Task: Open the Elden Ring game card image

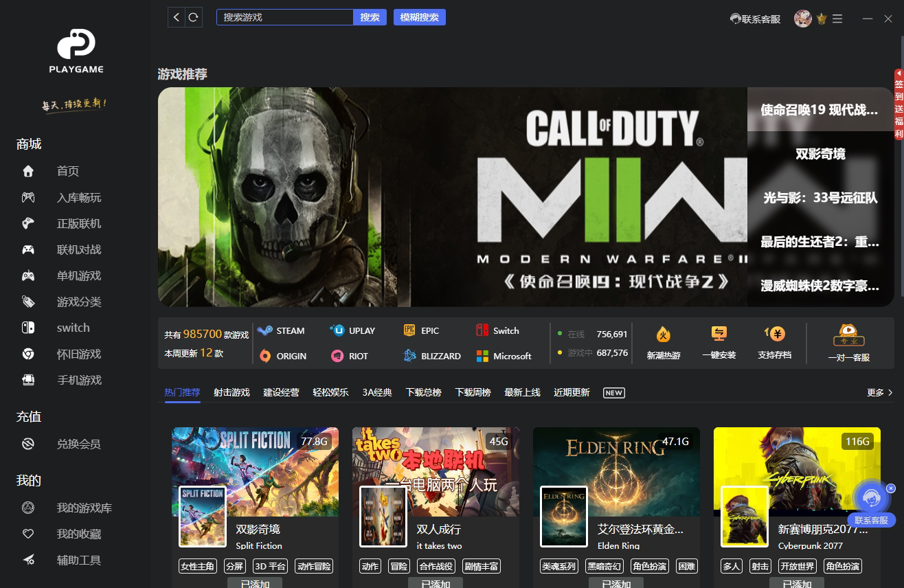Action: (x=616, y=472)
